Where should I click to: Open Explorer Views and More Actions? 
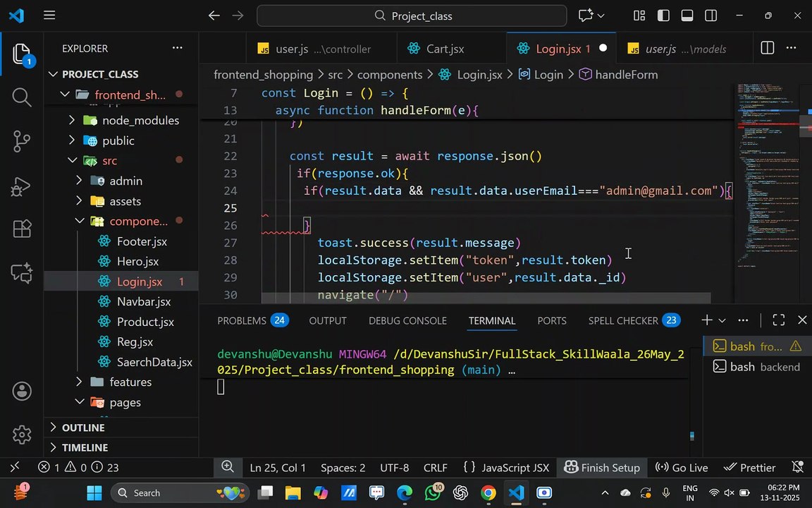(177, 48)
